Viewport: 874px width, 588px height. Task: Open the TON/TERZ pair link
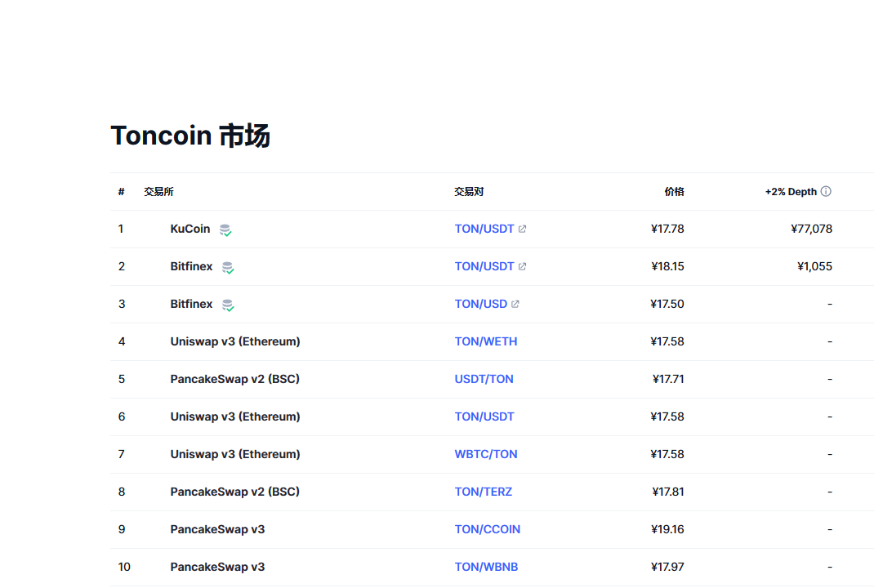[484, 492]
